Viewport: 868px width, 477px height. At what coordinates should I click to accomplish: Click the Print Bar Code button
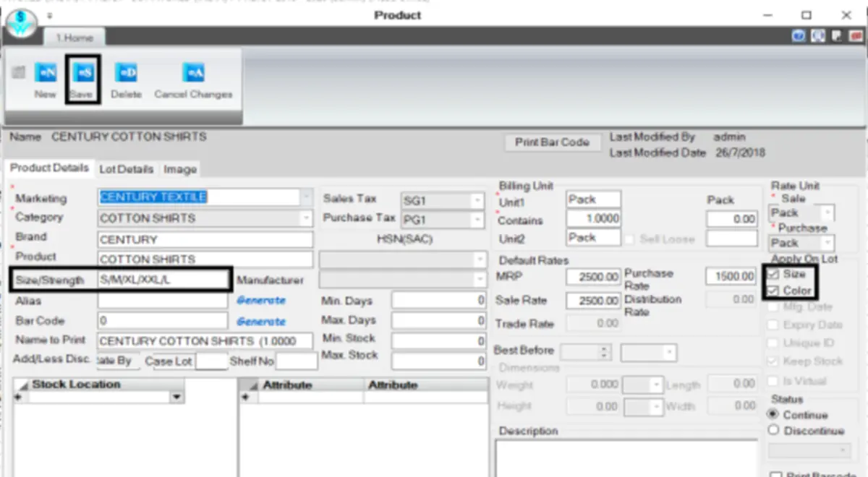[552, 142]
